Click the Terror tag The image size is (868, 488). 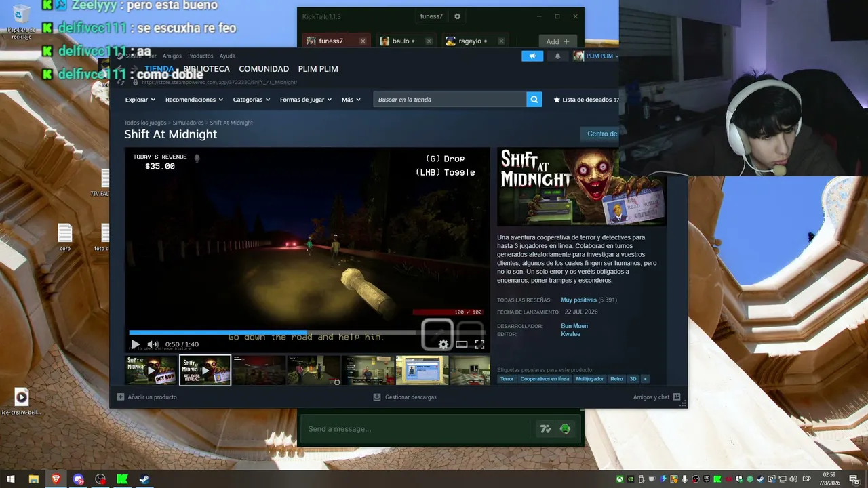pos(507,379)
